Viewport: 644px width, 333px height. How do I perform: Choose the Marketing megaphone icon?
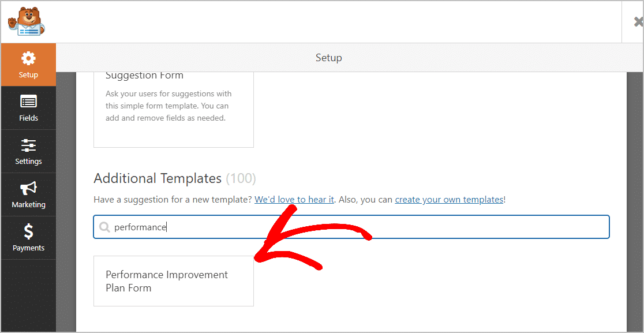(x=28, y=188)
